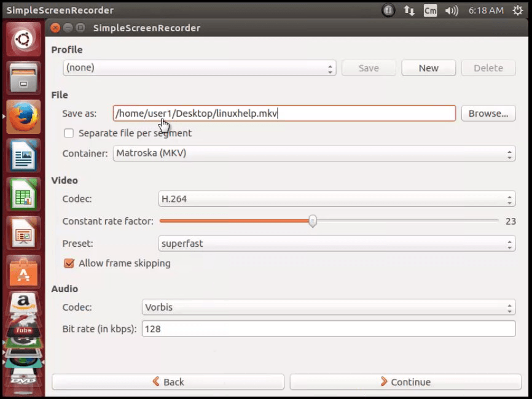Open the Profile (none) dropdown
This screenshot has width=532, height=399.
(x=200, y=68)
